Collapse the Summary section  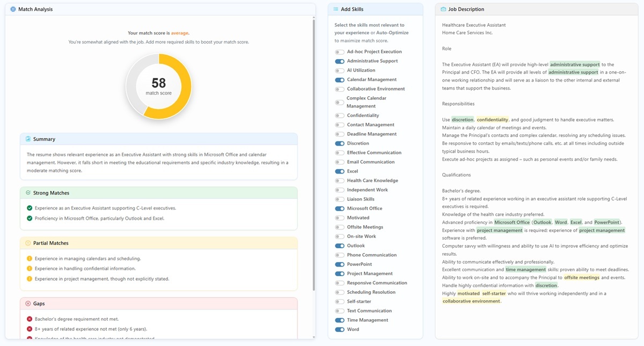(x=157, y=139)
